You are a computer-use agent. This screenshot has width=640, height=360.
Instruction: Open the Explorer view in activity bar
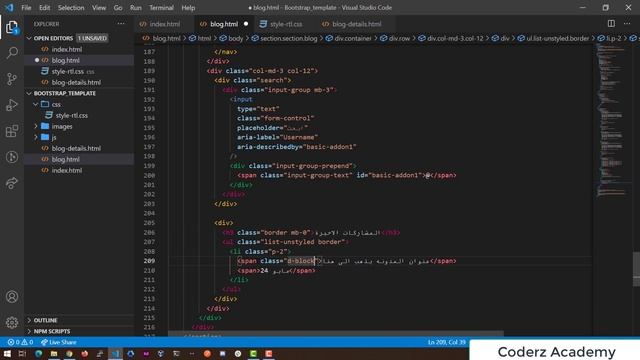[12, 28]
